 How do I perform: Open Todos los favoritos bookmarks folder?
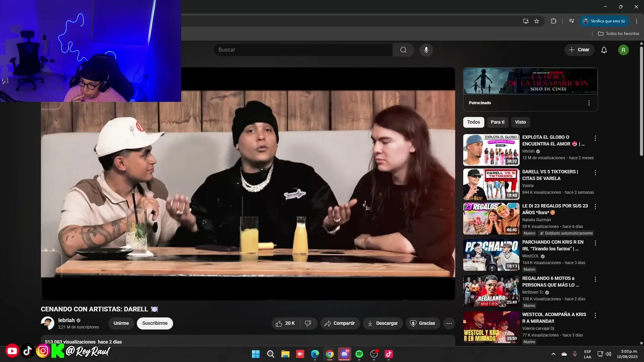[x=619, y=34]
